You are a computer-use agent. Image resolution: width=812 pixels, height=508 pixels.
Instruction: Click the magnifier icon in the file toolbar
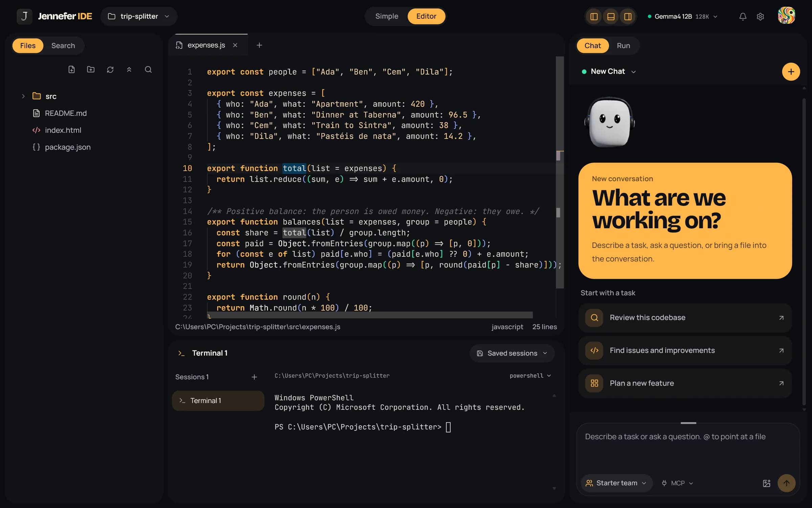point(148,69)
